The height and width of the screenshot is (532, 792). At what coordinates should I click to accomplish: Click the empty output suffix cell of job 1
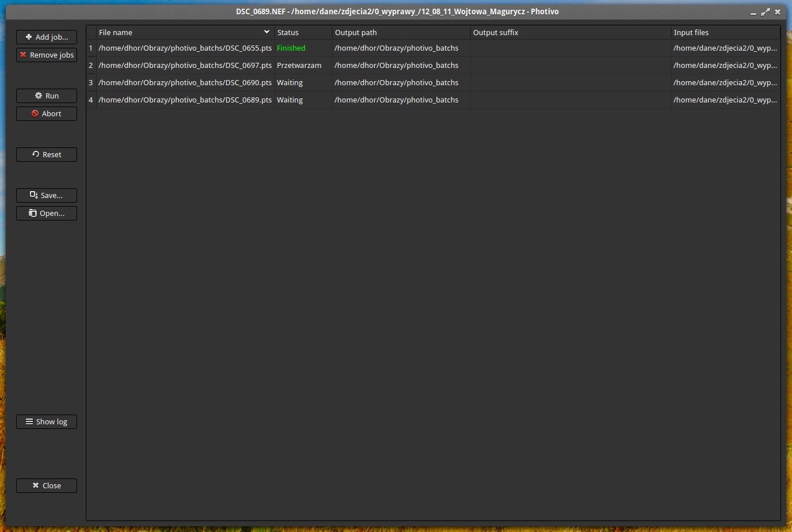(x=570, y=48)
